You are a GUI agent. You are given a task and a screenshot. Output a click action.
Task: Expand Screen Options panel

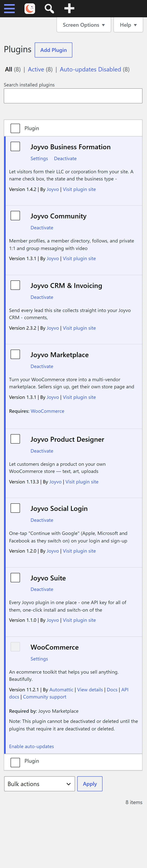coord(84,25)
